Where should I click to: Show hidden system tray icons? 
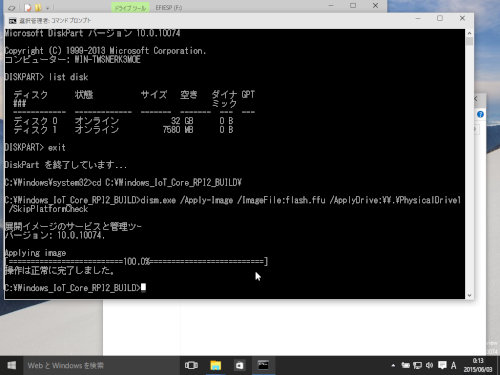pyautogui.click(x=393, y=366)
